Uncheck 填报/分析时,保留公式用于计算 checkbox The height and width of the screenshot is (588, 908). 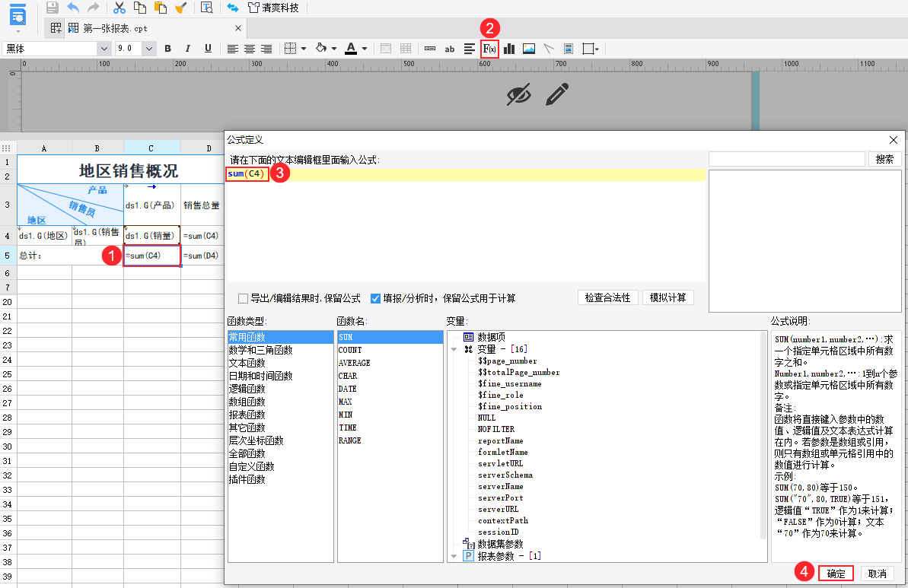[x=375, y=298]
